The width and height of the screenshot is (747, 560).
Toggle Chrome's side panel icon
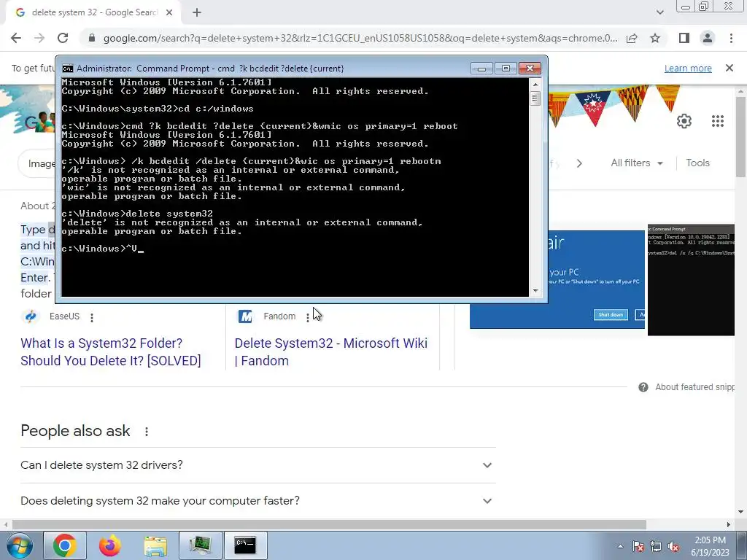684,38
